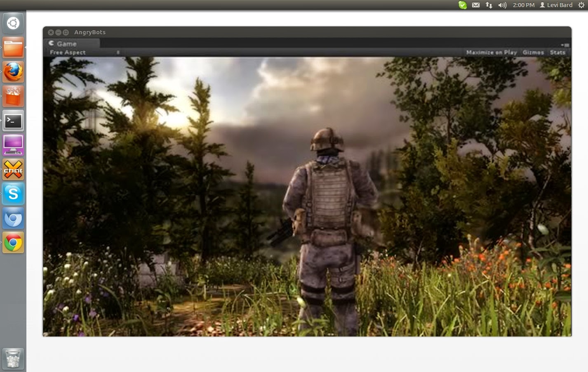Image resolution: width=588 pixels, height=372 pixels.
Task: Open the Files folder in launcher
Action: 13,47
